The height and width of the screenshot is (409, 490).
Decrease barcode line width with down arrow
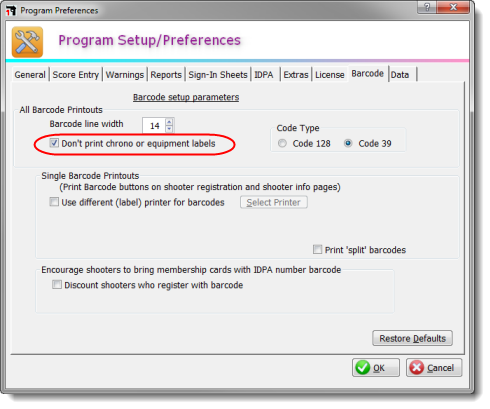pos(169,129)
